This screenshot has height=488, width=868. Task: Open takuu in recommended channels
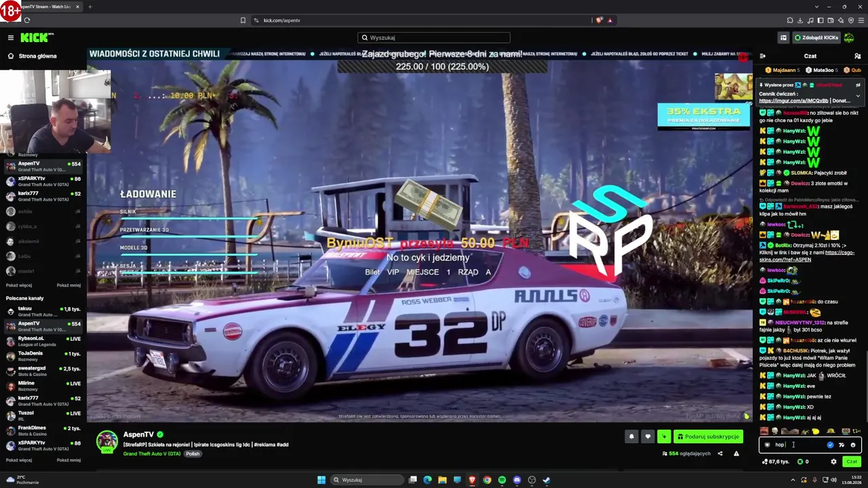[x=43, y=311]
